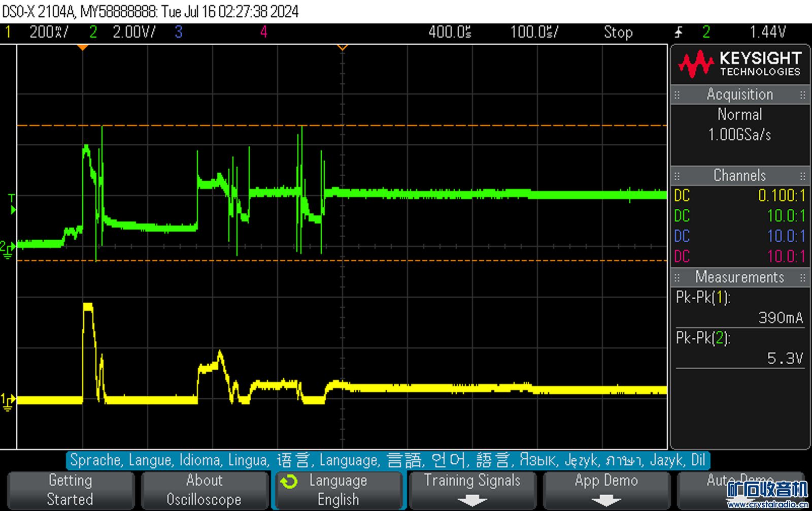Click the channel 2 ground reference marker

click(x=8, y=248)
